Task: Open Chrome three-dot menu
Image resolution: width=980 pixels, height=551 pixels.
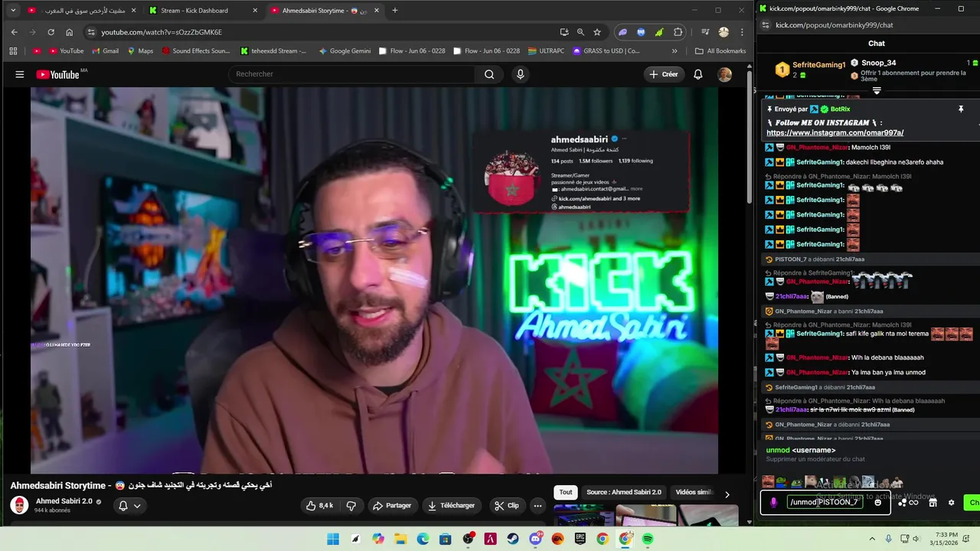Action: coord(742,32)
